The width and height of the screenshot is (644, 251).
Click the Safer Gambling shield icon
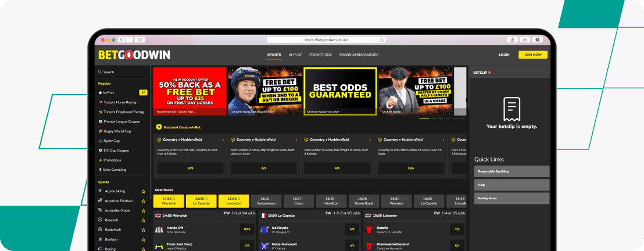tap(100, 170)
